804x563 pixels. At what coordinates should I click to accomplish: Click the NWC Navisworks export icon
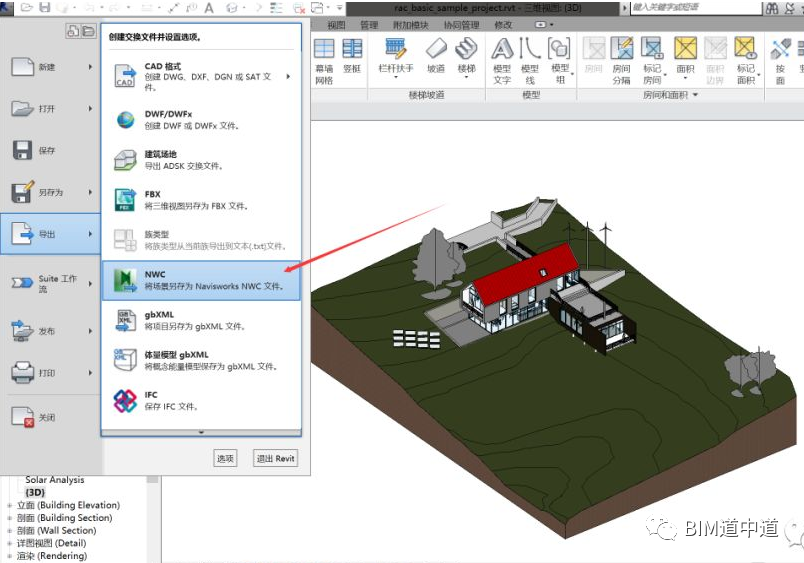125,280
